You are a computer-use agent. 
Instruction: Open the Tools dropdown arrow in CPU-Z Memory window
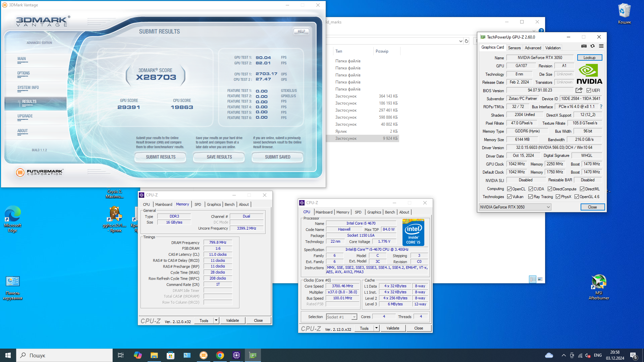pos(216,320)
